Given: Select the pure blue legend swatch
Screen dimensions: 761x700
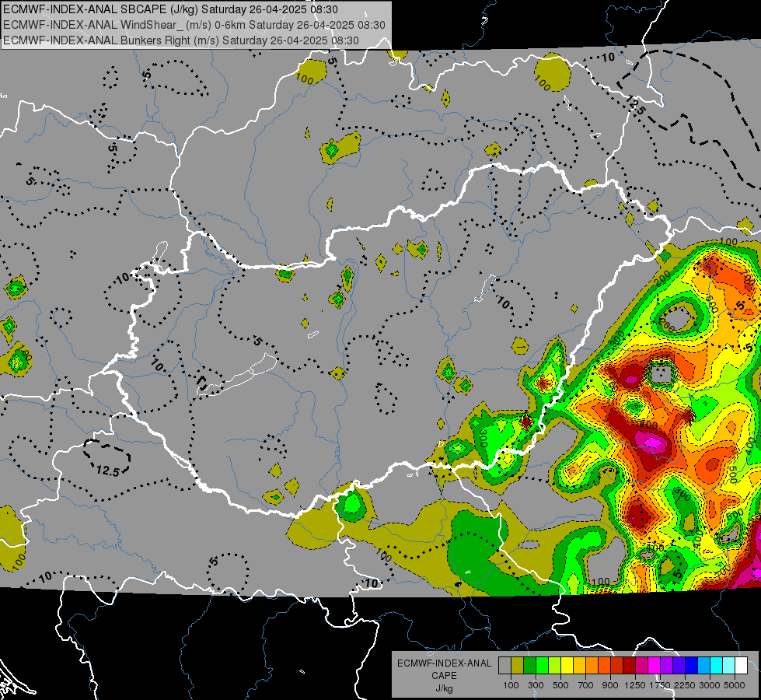Looking at the screenshot, I should pyautogui.click(x=692, y=666).
